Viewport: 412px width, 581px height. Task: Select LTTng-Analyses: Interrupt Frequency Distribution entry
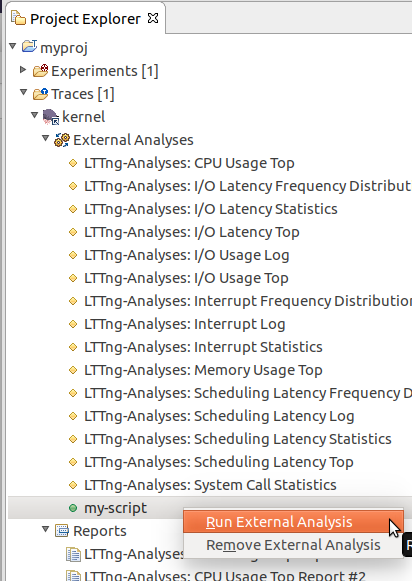click(x=247, y=301)
